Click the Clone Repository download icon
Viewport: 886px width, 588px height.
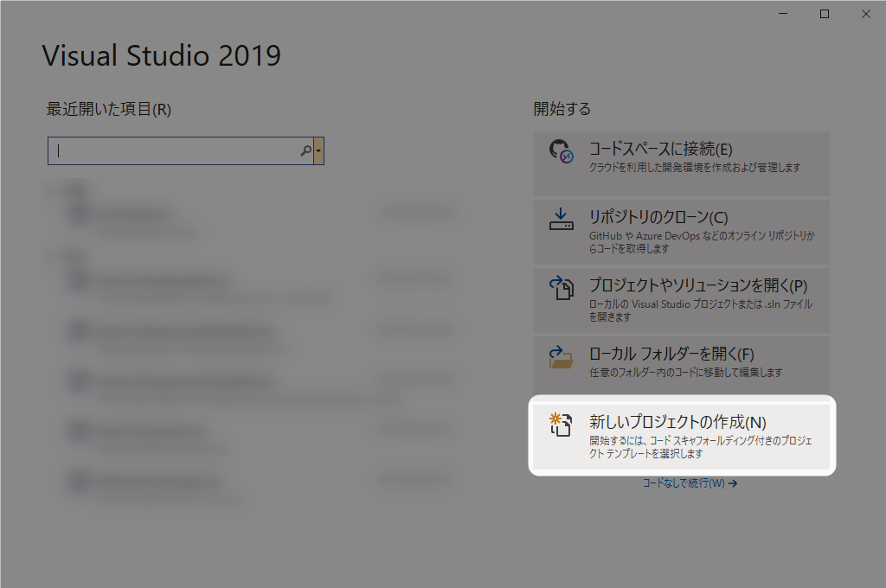pos(561,219)
